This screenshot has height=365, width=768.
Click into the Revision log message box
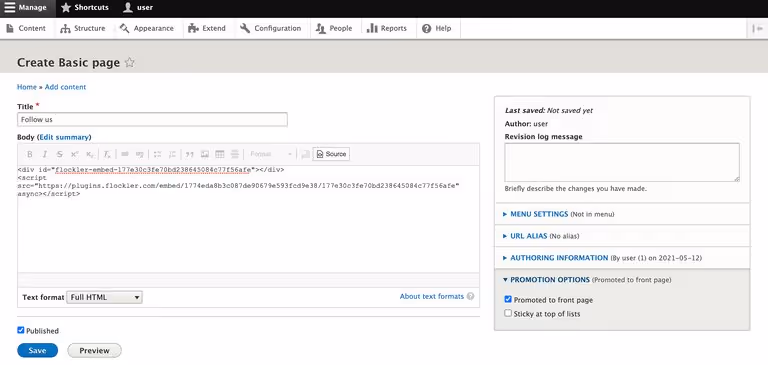point(622,163)
